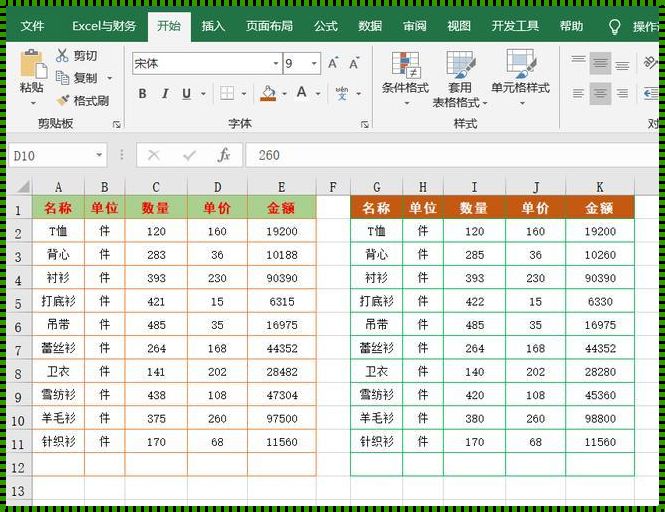Click the Copy (复制) icon
Image resolution: width=665 pixels, height=512 pixels.
pyautogui.click(x=62, y=78)
